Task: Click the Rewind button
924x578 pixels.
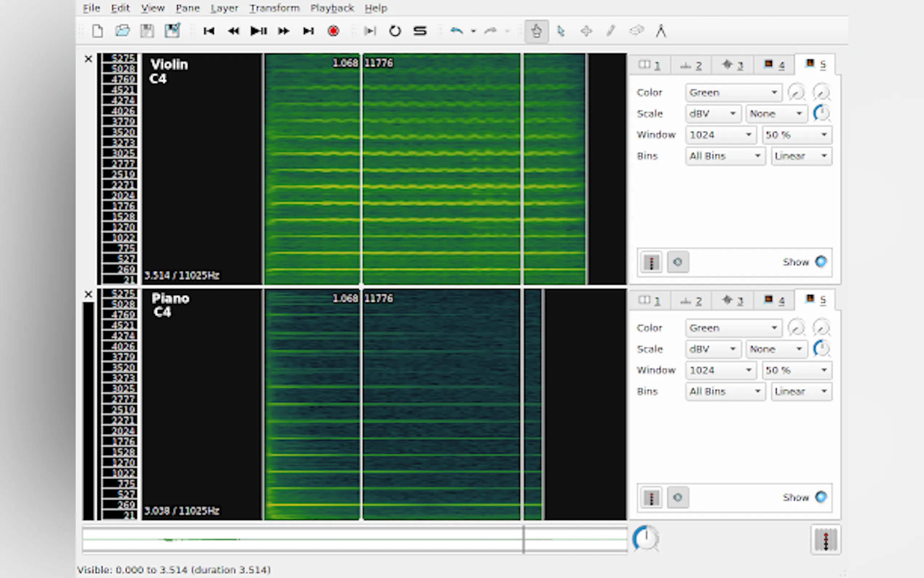Action: pyautogui.click(x=234, y=31)
